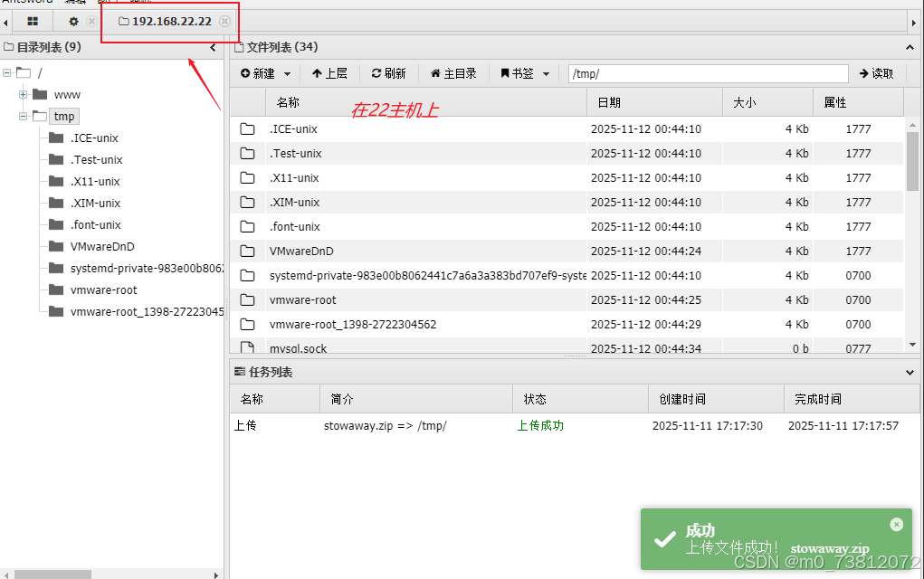This screenshot has width=924, height=579.
Task: Click folder icon of .Test-unix row
Action: 247,153
